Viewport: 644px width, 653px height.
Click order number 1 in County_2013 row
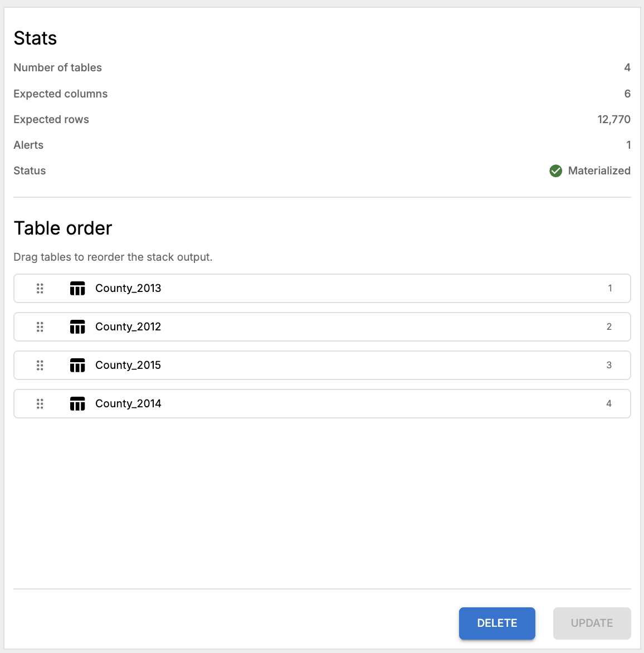[610, 288]
